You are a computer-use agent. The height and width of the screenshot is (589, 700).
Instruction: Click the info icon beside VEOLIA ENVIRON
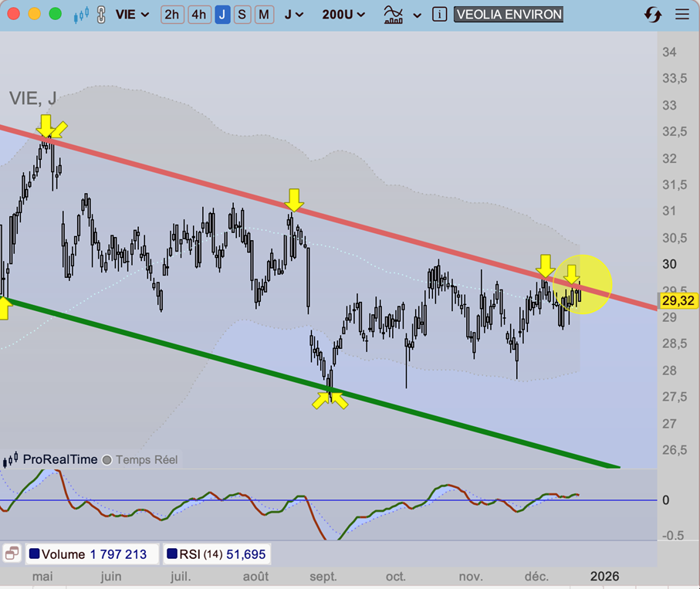click(439, 15)
